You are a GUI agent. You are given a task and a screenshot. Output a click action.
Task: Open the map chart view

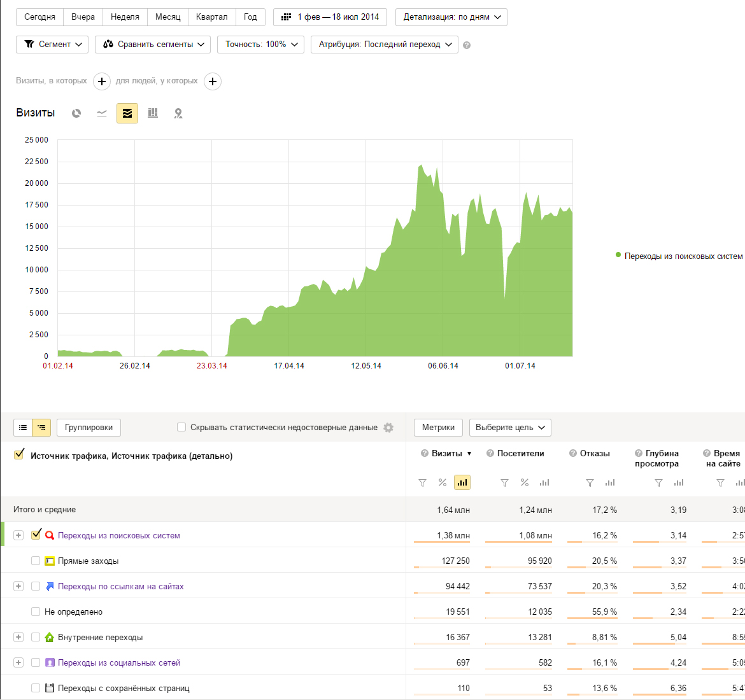pos(178,113)
